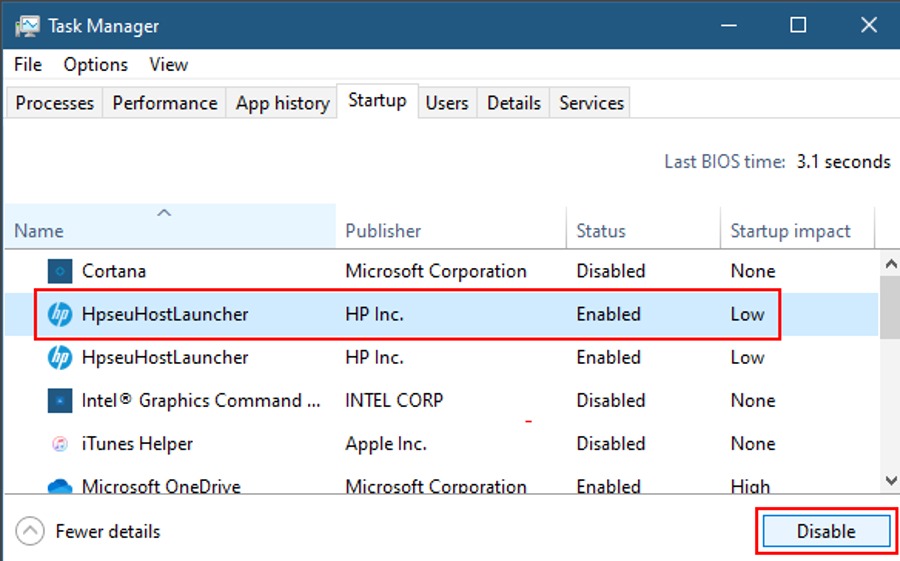Image resolution: width=900 pixels, height=561 pixels.
Task: Click the Microsoft OneDrive cloud icon
Action: point(60,486)
